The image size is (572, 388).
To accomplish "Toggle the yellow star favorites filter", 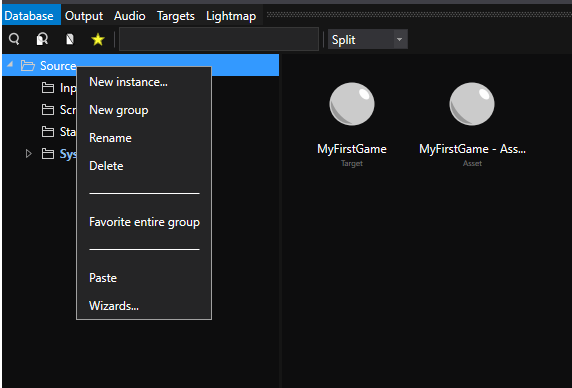I will click(x=98, y=39).
